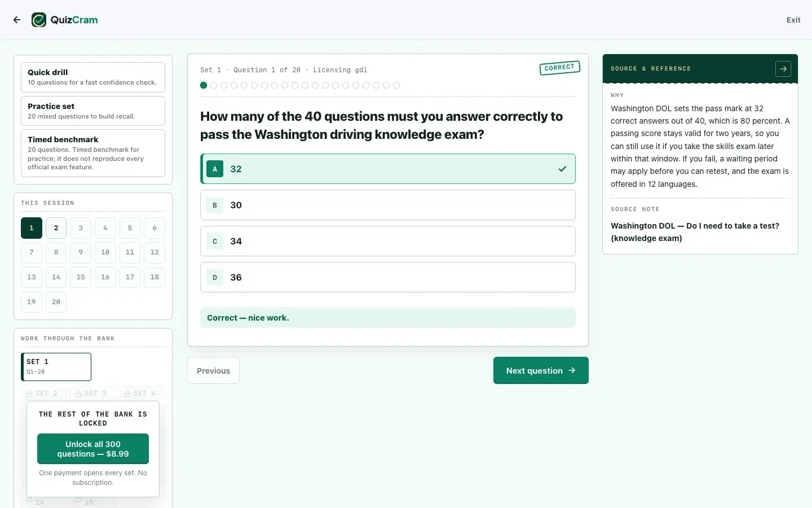Select answer D, 36
The width and height of the screenshot is (812, 508).
(388, 277)
